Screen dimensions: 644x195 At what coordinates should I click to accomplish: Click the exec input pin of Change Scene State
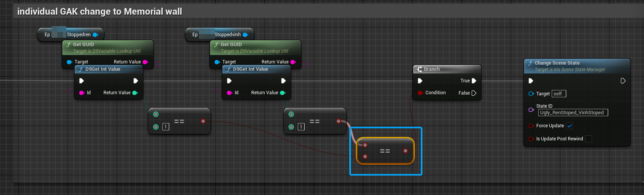531,81
